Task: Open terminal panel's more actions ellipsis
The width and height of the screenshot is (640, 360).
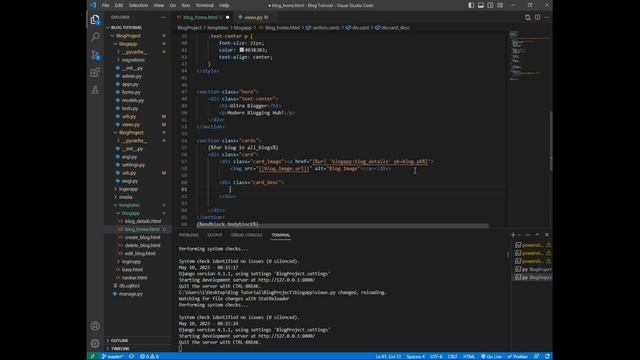Action: click(528, 235)
